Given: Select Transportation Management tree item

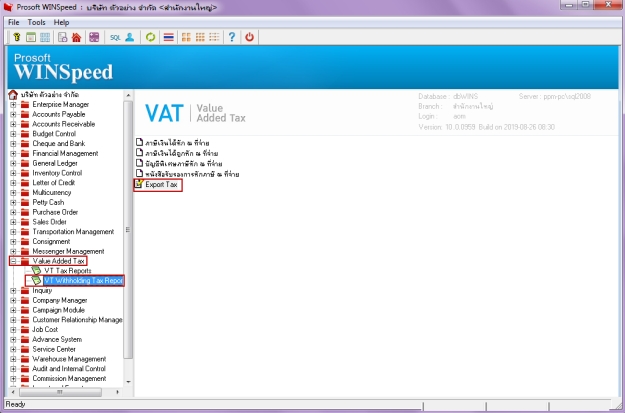Looking at the screenshot, I should 73,232.
